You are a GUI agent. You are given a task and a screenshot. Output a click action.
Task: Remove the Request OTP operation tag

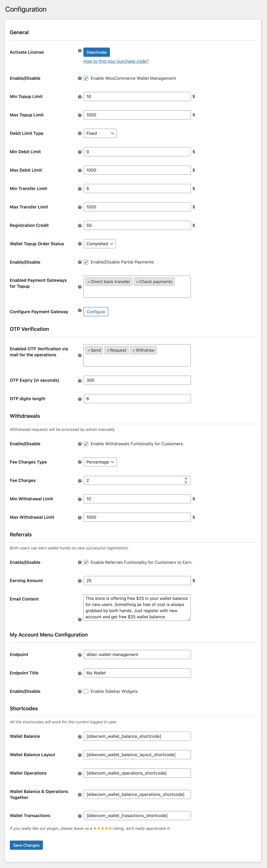107,350
